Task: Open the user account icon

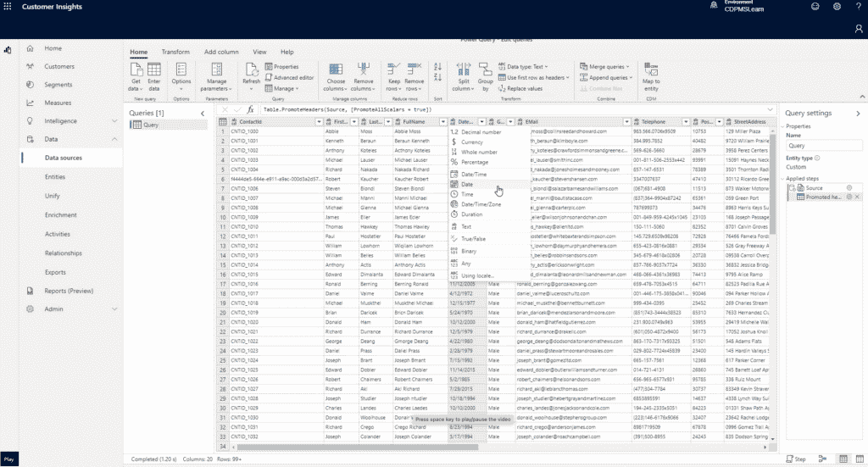Action: (x=859, y=28)
